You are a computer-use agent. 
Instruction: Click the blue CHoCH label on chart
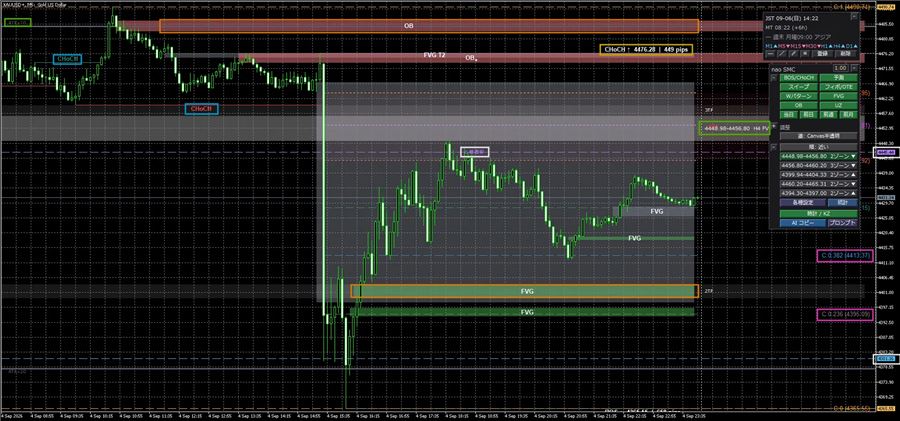(x=68, y=59)
